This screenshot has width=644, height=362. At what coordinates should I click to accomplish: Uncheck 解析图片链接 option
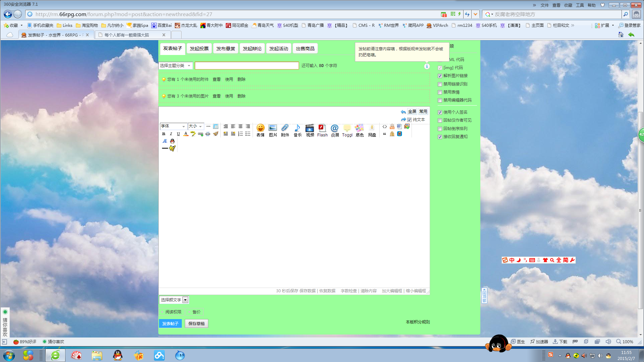coord(440,76)
